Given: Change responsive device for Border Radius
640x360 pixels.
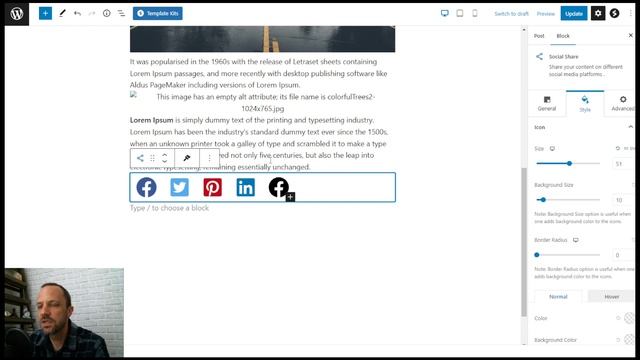Looking at the screenshot, I should coord(576,240).
